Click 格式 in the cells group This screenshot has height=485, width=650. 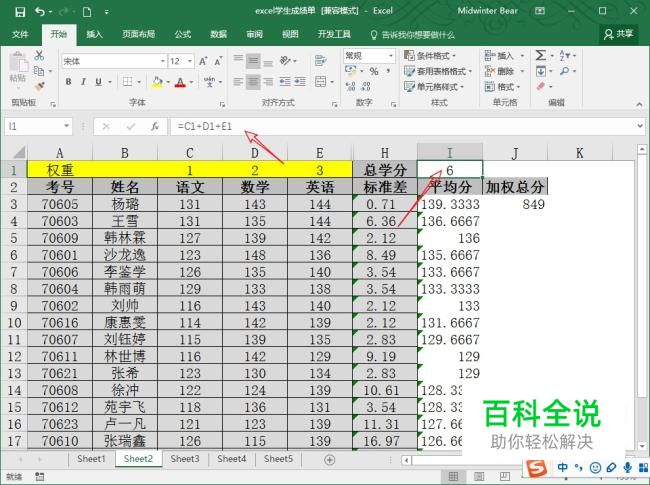click(x=504, y=87)
